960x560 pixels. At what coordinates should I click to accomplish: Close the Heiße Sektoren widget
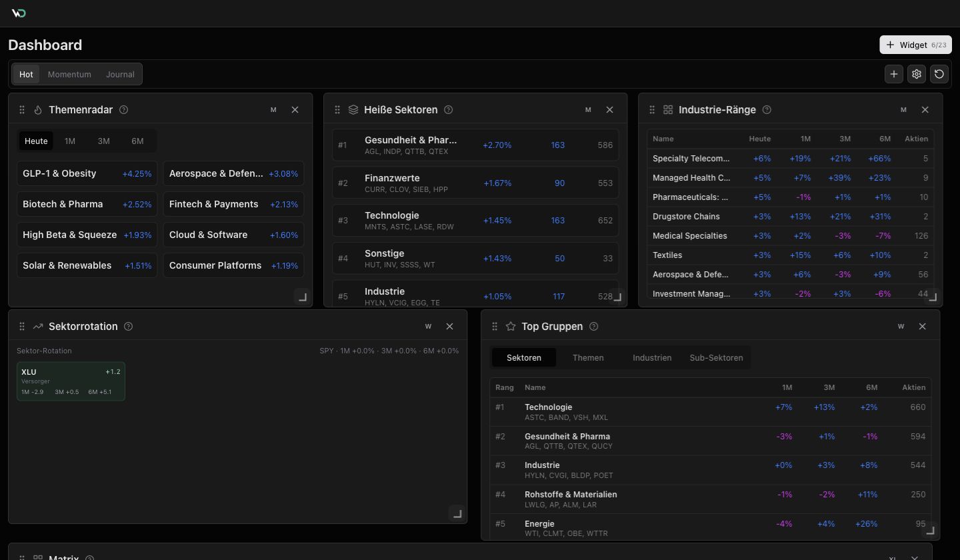click(x=609, y=109)
